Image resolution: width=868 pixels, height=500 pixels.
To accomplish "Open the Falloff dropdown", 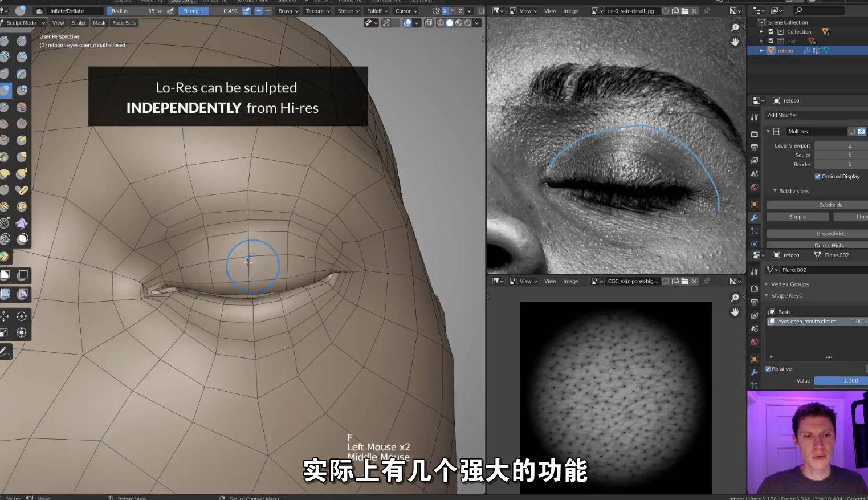I will tap(377, 11).
